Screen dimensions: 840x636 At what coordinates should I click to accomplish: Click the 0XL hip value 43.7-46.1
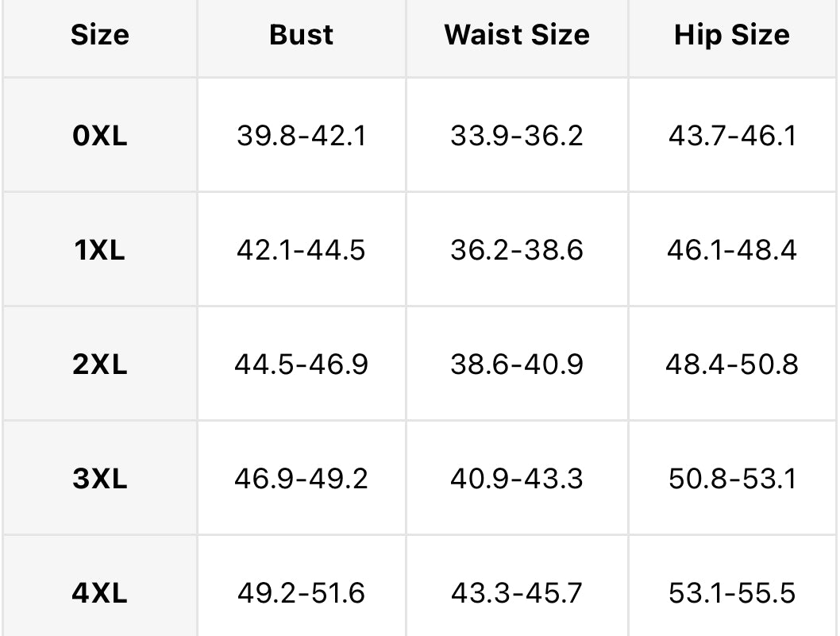coord(732,136)
